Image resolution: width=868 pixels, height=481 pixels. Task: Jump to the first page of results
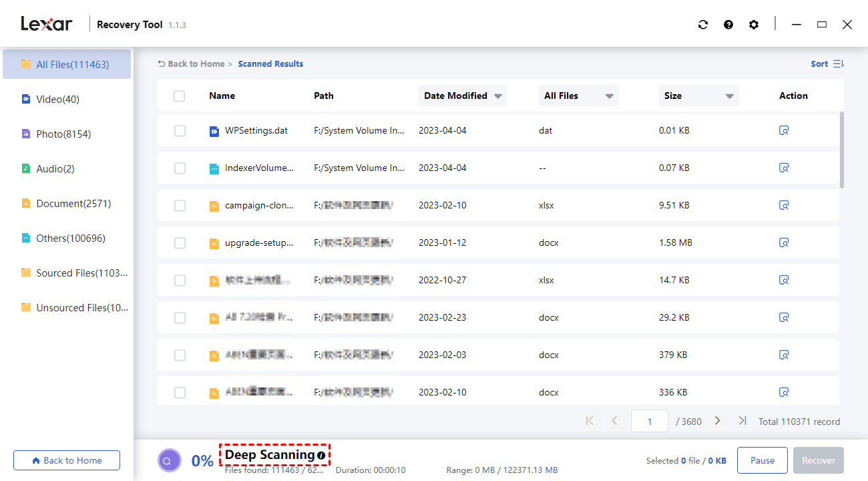[x=590, y=421]
